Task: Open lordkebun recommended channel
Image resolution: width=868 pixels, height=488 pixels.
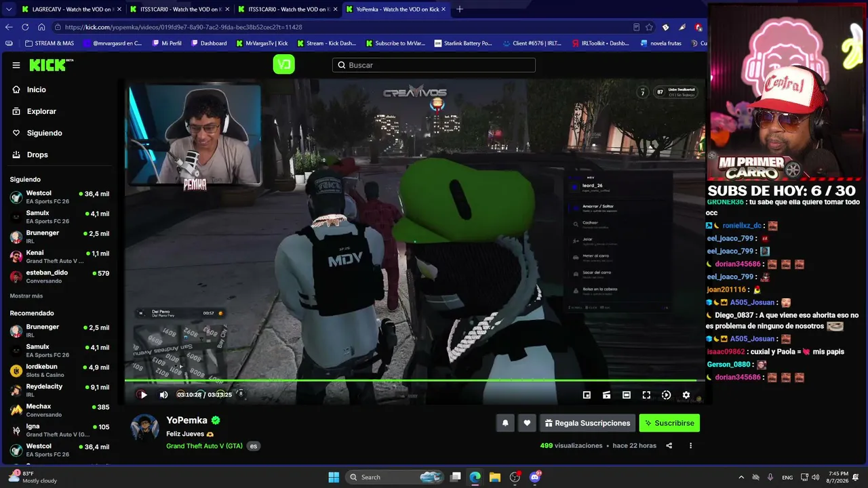Action: click(x=60, y=371)
